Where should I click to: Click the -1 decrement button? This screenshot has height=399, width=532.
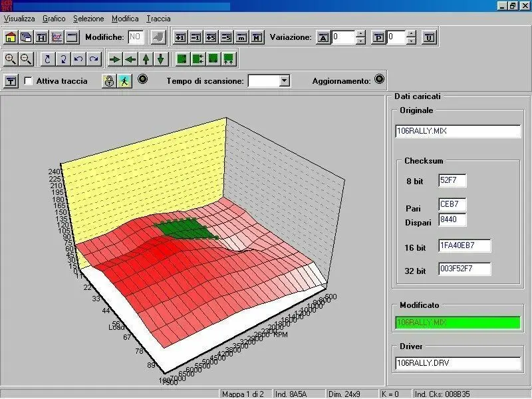pos(196,37)
